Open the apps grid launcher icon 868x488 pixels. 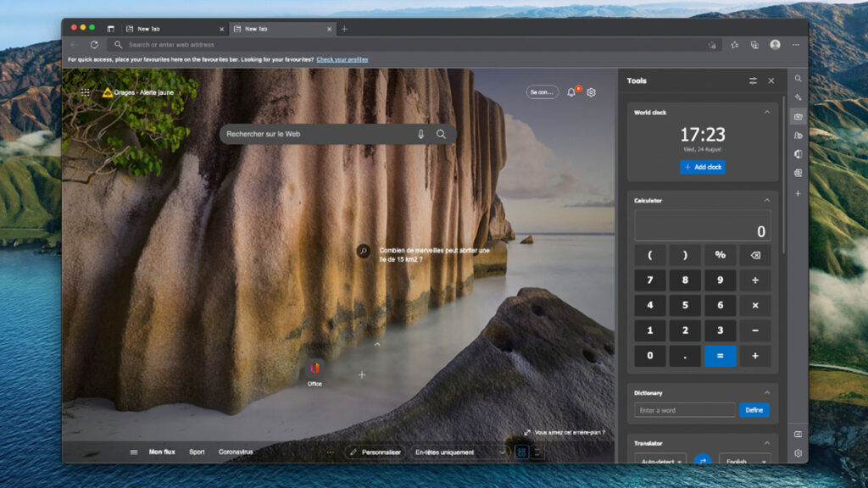86,92
